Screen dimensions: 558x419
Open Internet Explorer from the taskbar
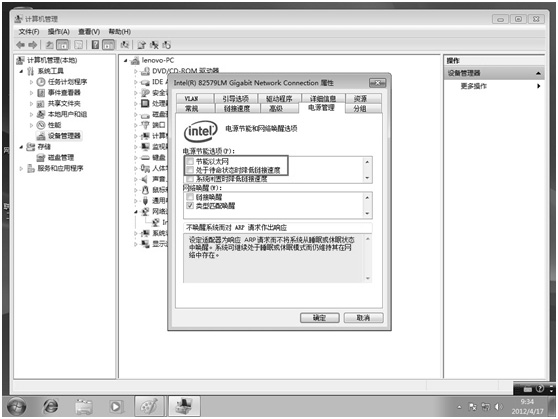50,406
